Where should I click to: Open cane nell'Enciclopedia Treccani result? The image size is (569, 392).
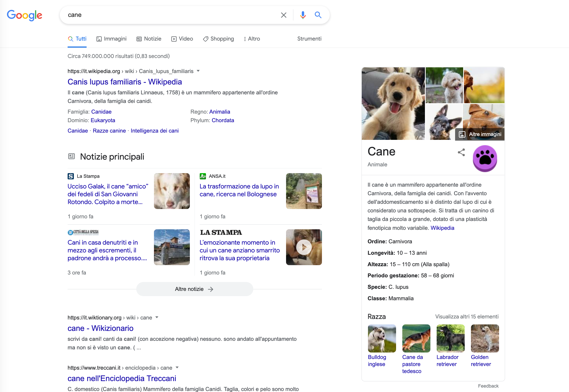point(122,378)
